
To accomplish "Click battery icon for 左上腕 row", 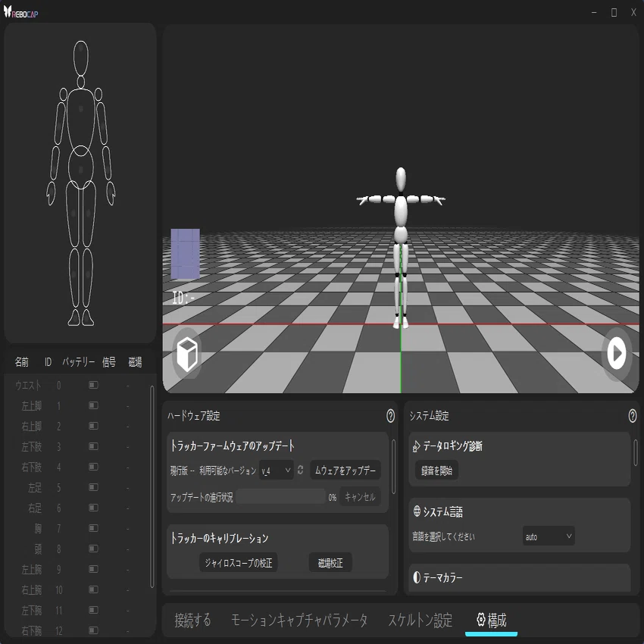I will [x=93, y=569].
